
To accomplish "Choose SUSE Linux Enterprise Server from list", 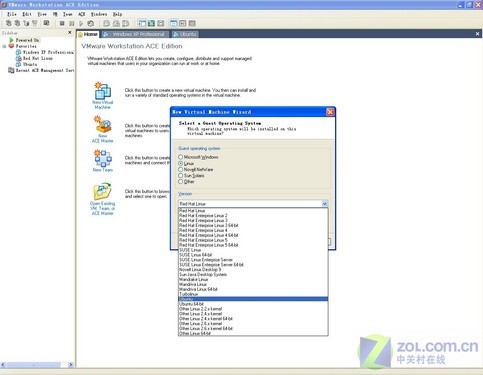I will coord(253,260).
